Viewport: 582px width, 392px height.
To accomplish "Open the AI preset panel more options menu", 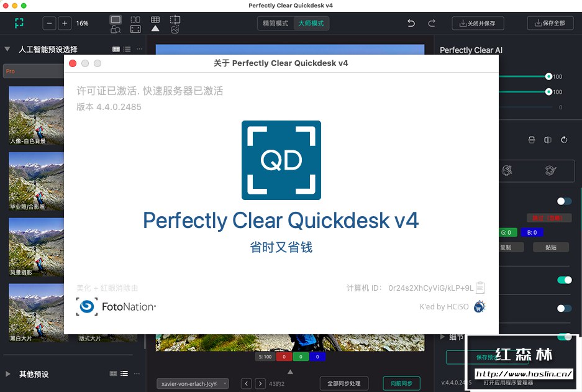I will tap(139, 49).
